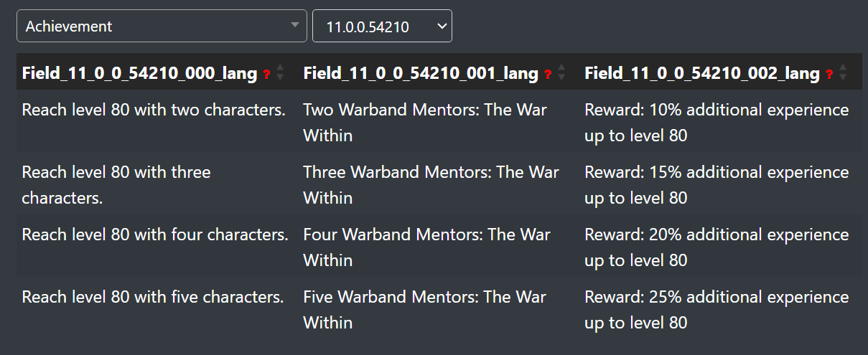Sort by the Field_11_0_0_54210_002_lang header

click(702, 73)
